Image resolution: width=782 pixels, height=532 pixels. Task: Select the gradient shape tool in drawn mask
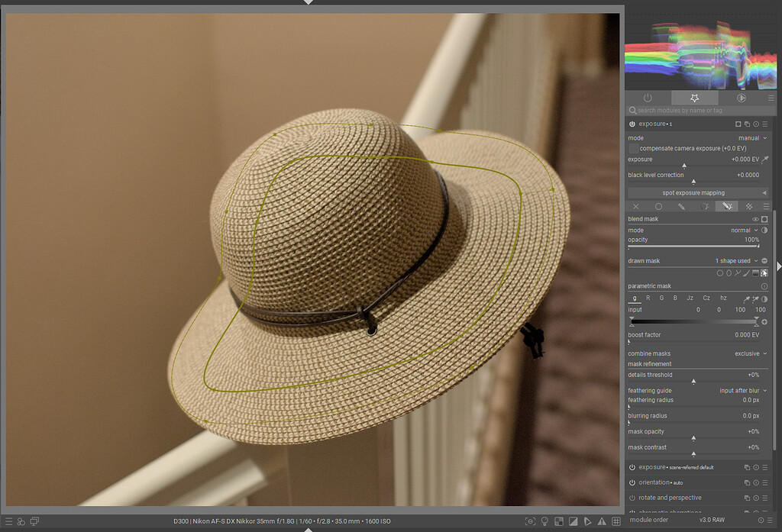tap(755, 272)
